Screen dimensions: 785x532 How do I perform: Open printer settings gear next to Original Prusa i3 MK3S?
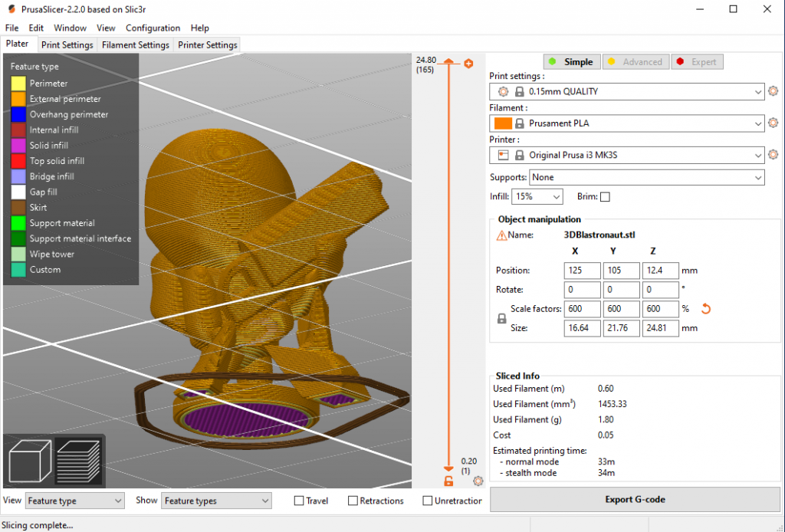[773, 155]
